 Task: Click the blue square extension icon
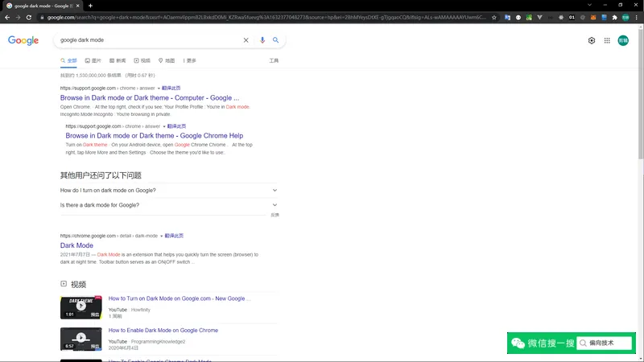604,17
